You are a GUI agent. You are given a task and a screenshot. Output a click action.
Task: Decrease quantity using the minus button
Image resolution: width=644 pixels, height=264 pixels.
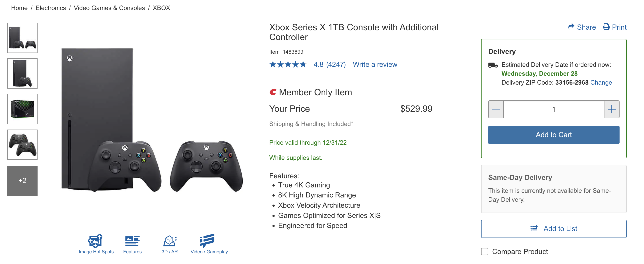click(x=496, y=109)
